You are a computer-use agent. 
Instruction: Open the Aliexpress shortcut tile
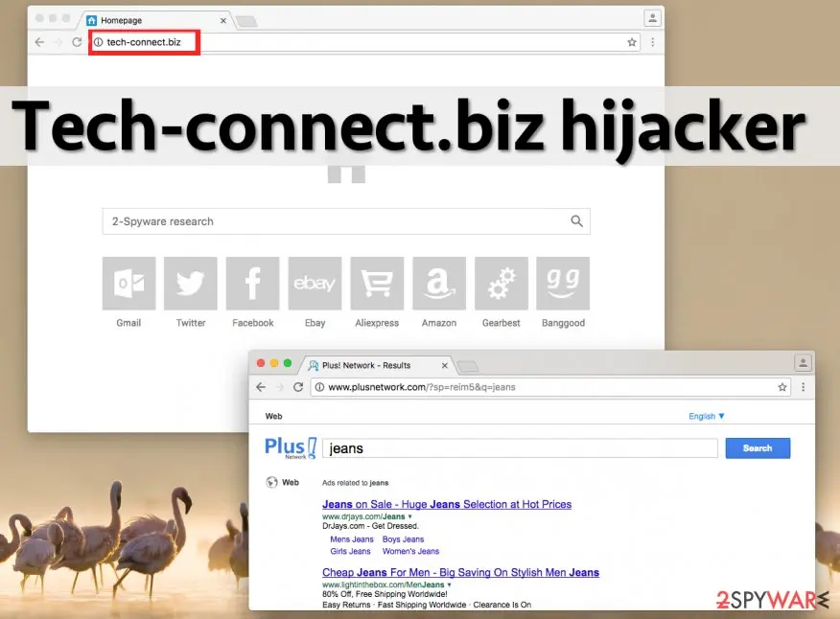pyautogui.click(x=377, y=283)
